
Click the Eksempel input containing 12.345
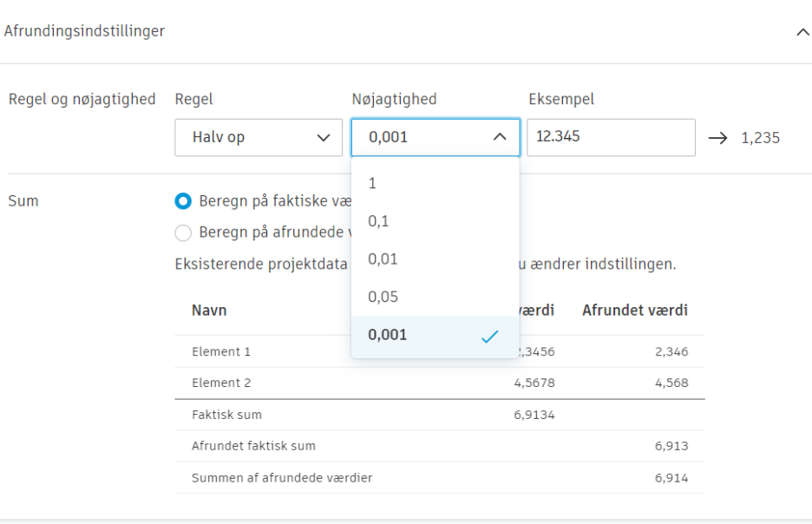(611, 137)
